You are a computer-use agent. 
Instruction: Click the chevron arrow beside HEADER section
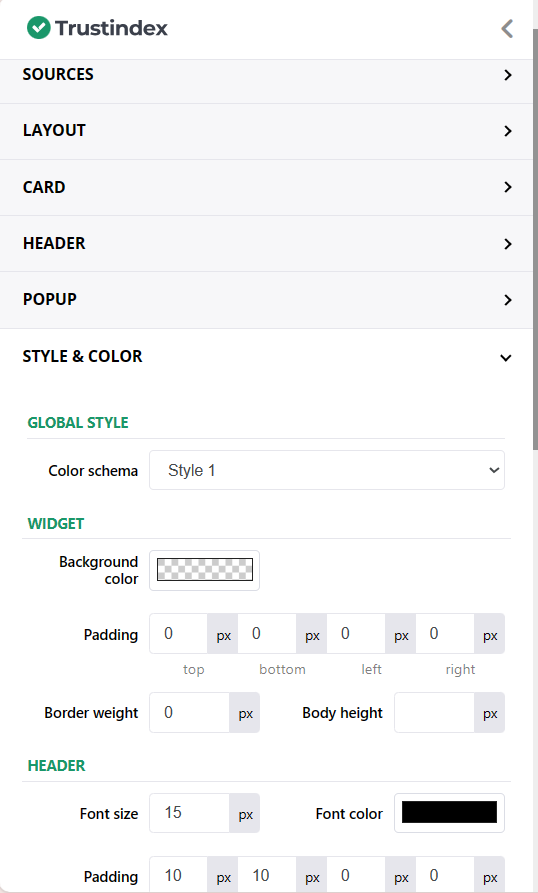507,244
